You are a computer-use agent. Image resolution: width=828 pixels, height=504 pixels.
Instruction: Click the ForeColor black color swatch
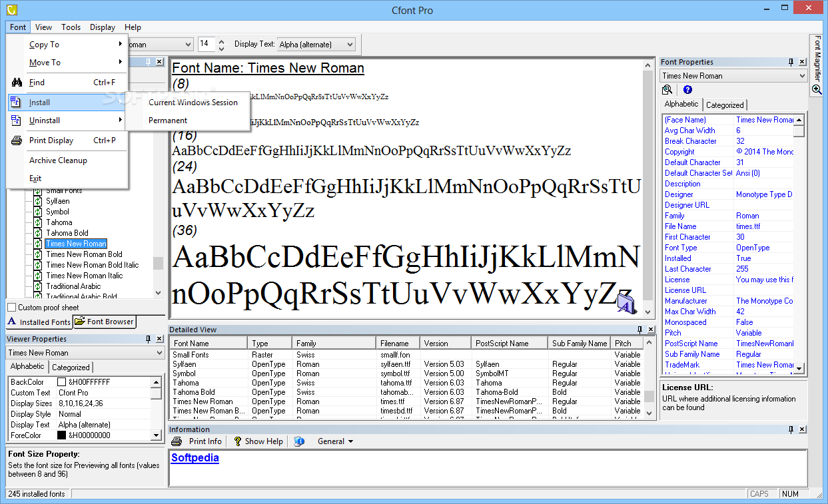click(x=61, y=435)
